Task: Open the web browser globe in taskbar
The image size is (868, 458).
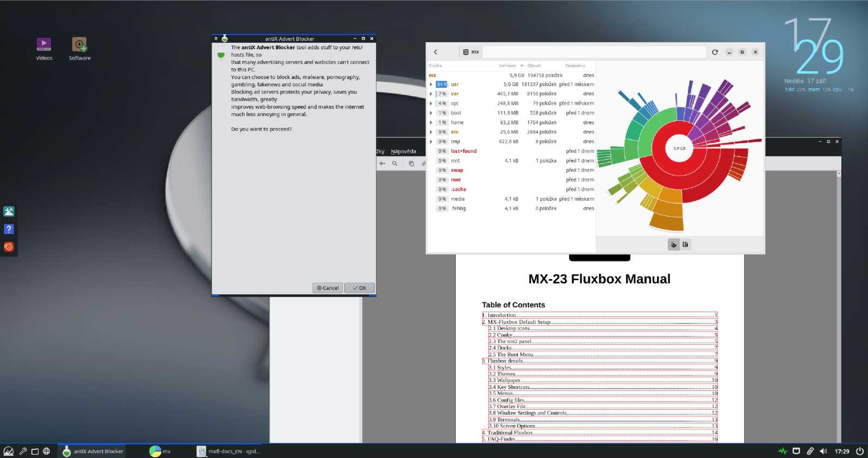Action: 47,451
